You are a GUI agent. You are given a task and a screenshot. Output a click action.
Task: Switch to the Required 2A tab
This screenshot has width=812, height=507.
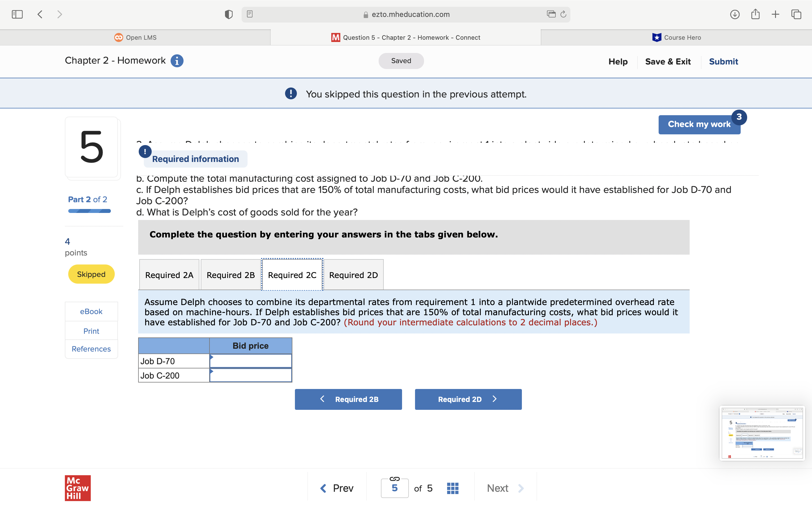169,275
